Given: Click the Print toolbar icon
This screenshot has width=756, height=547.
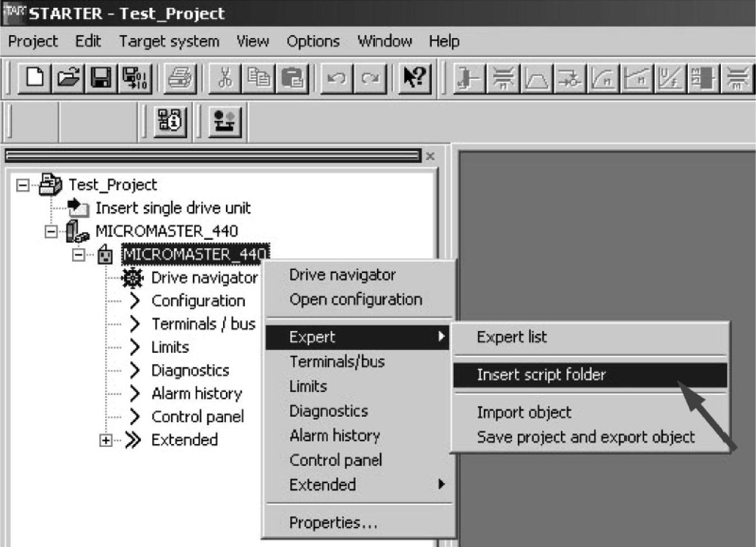Looking at the screenshot, I should tap(181, 78).
